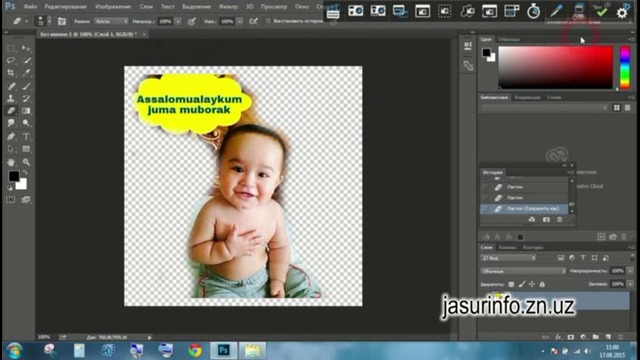
Task: Check the Erase to History checkbox
Action: (x=268, y=21)
